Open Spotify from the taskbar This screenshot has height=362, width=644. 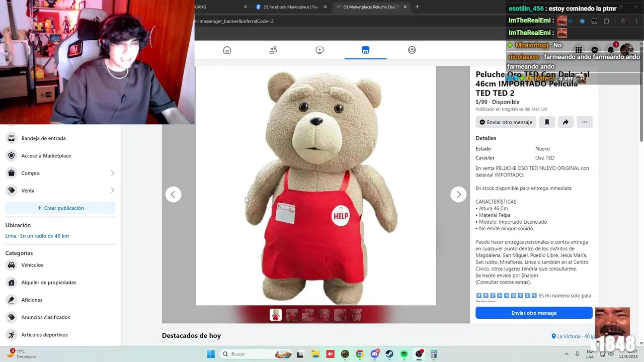(x=404, y=354)
